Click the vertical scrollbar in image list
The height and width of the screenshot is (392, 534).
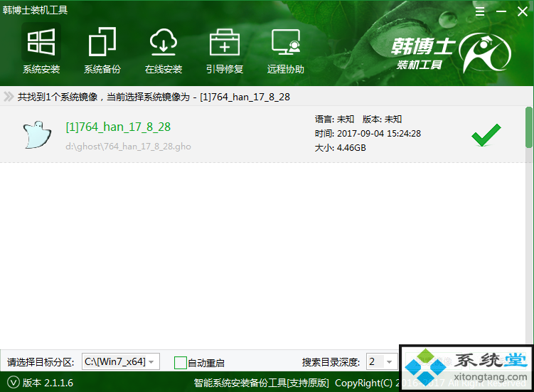[528, 127]
